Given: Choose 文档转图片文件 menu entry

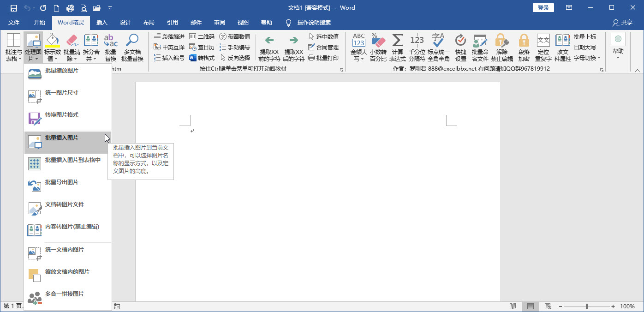Looking at the screenshot, I should (68, 208).
